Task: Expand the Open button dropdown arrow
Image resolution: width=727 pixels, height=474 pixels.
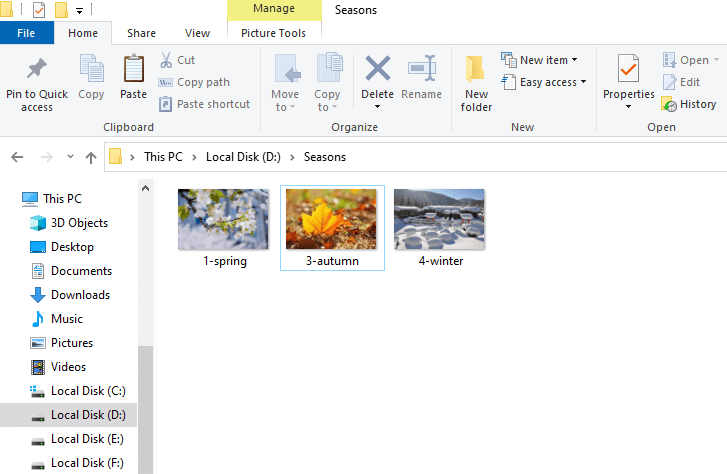Action: 716,60
